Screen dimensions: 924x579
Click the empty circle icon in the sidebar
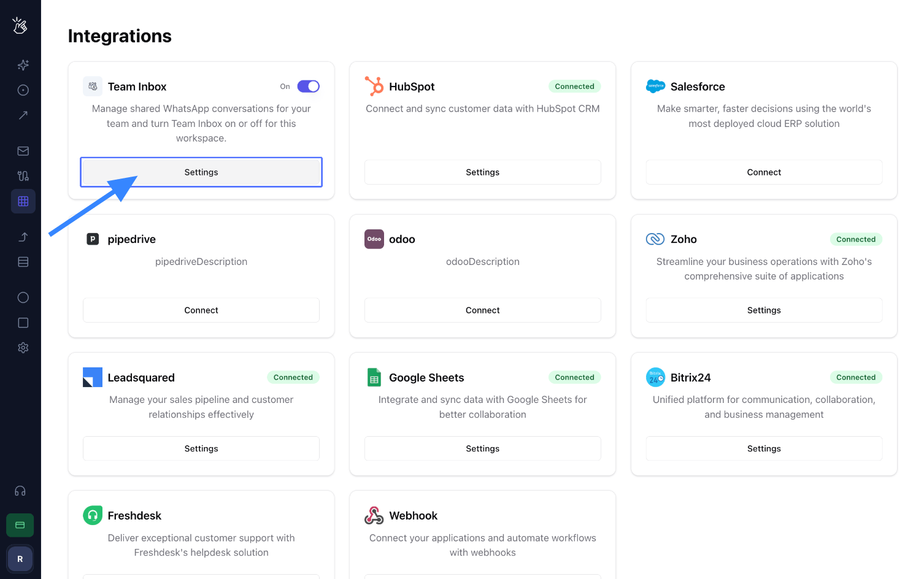point(23,297)
